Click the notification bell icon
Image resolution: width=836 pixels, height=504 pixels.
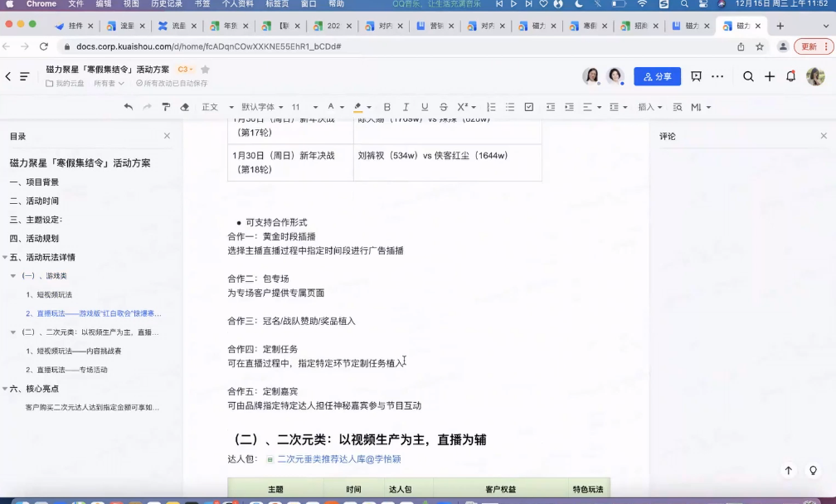click(x=790, y=76)
